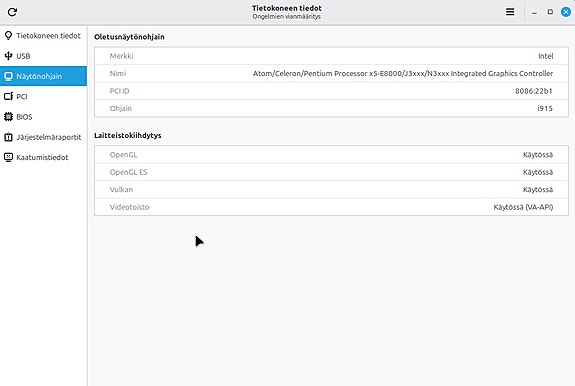Go to the PCI page
This screenshot has width=575, height=386.
43,96
